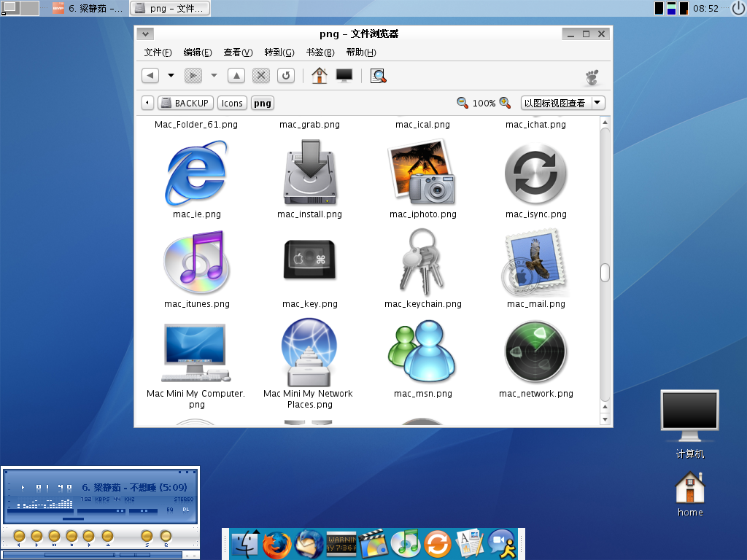Viewport: 747px width, 560px height.
Task: Navigate to the Icons path button
Action: coord(232,104)
